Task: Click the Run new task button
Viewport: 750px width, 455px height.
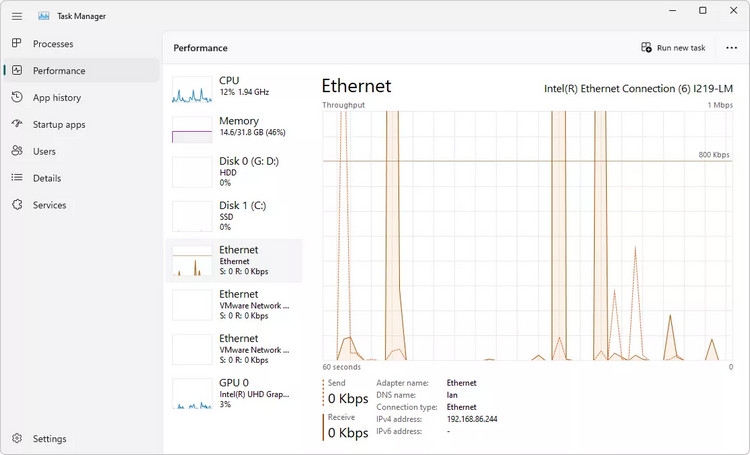Action: [673, 48]
